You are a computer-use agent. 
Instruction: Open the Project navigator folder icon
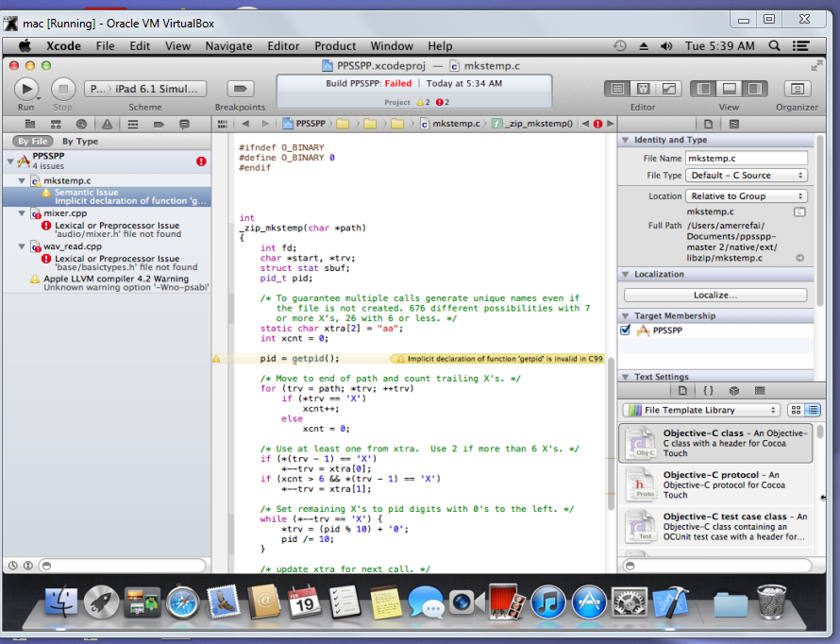(30, 124)
